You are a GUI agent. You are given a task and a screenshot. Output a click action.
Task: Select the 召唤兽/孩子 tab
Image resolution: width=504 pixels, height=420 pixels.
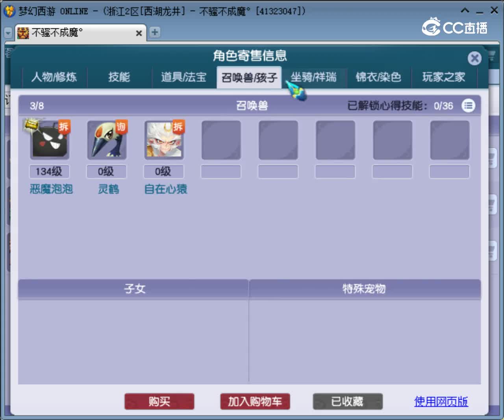(x=249, y=78)
